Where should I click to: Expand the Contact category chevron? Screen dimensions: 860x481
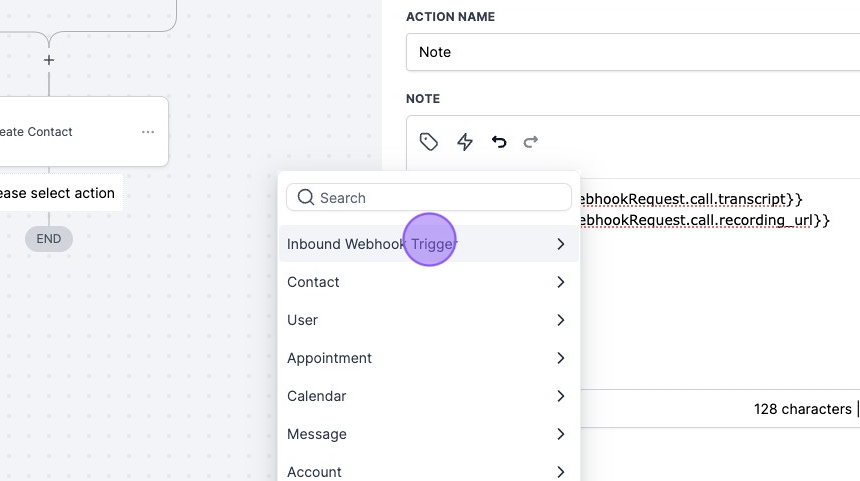pos(561,282)
